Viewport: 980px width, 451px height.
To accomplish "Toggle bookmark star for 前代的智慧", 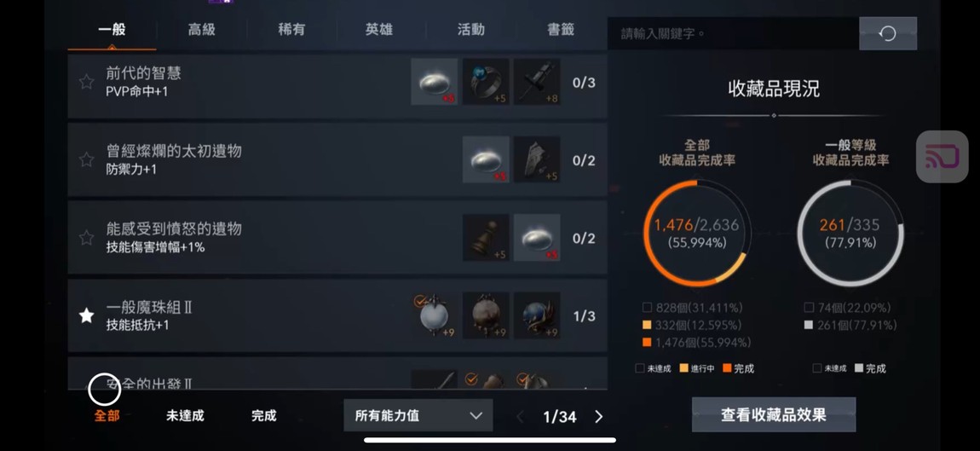I will pos(86,82).
